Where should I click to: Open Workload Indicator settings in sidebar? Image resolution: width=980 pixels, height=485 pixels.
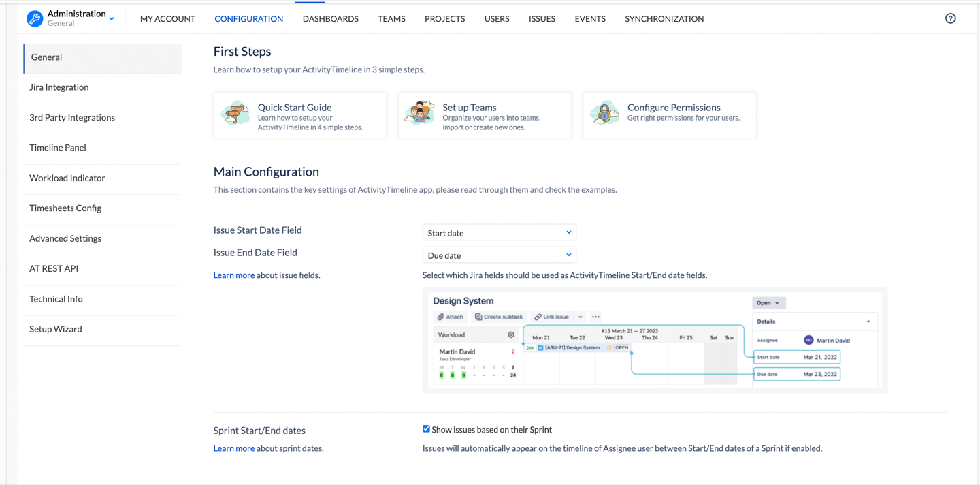(67, 178)
